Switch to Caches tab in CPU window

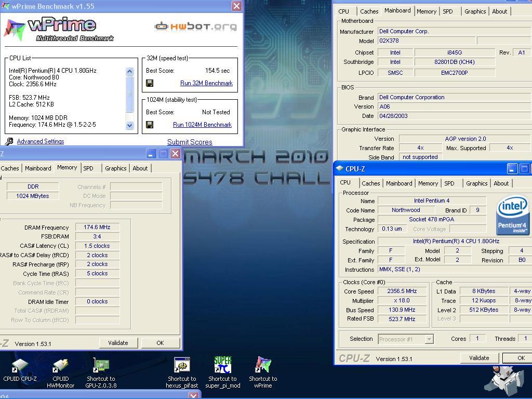click(370, 183)
